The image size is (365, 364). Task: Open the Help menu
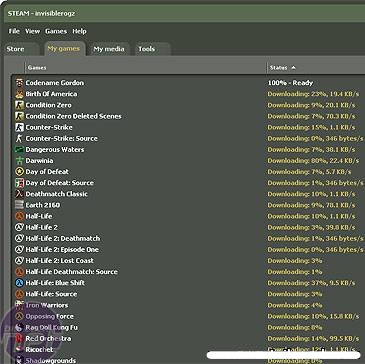coord(79,31)
